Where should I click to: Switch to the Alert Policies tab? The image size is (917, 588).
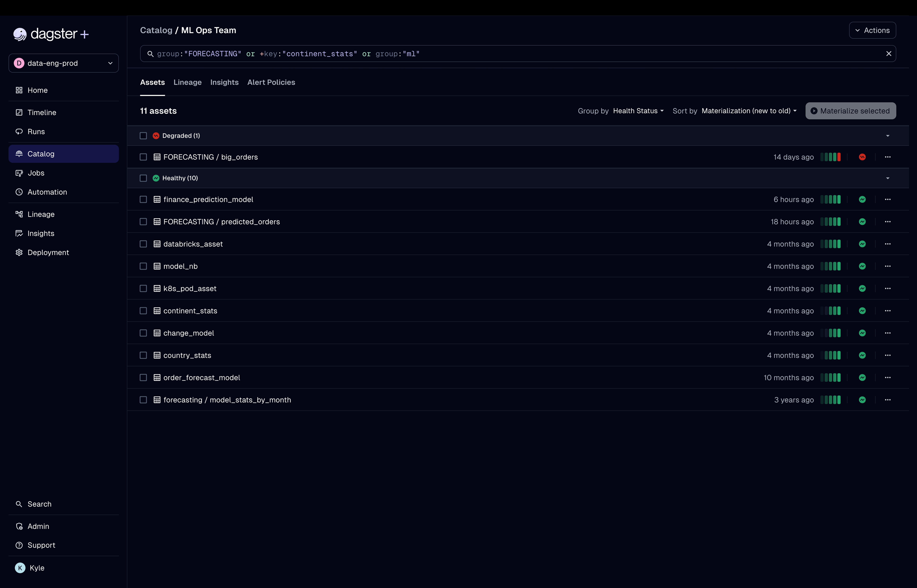pos(271,82)
